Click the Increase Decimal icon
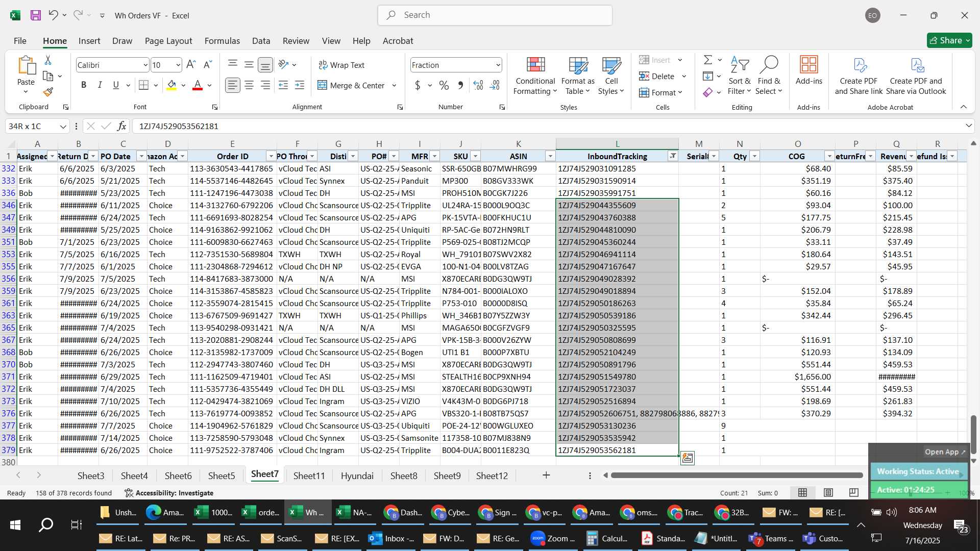Viewport: 980px width, 551px height. (x=478, y=85)
